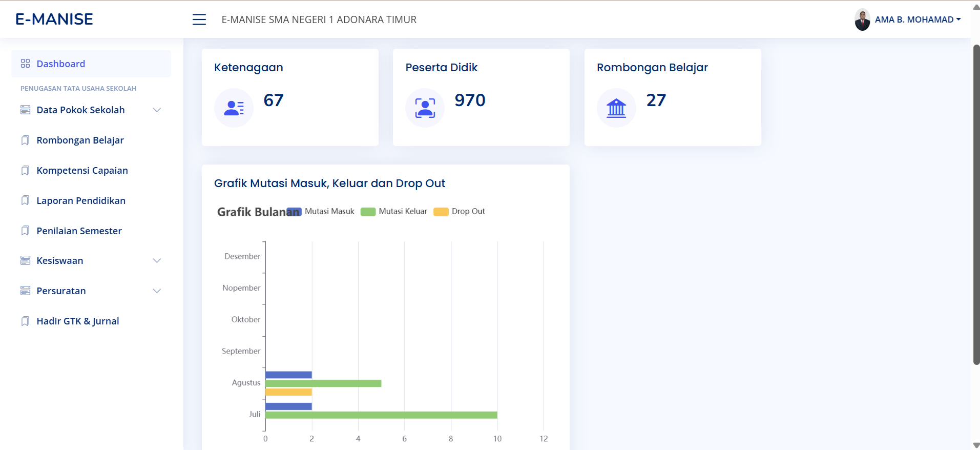Click the page vertical scrollbar

coord(976,205)
